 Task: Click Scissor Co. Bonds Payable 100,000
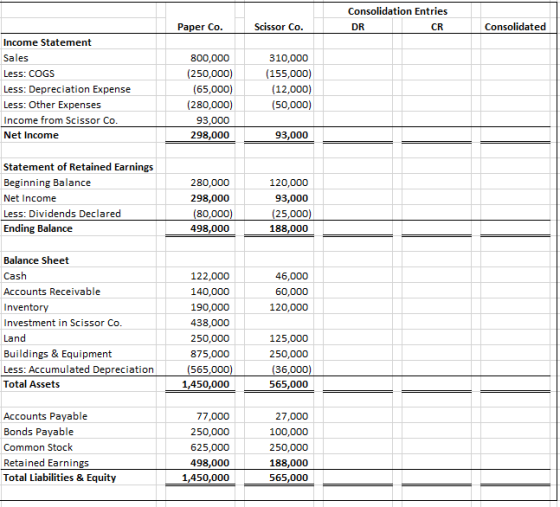tap(289, 432)
